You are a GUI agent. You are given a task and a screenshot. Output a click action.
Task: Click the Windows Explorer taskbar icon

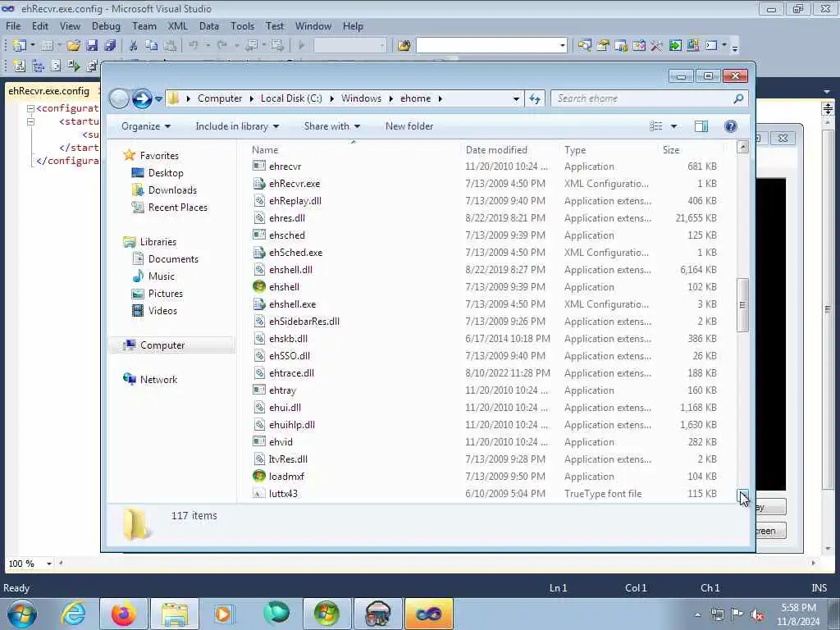point(175,614)
